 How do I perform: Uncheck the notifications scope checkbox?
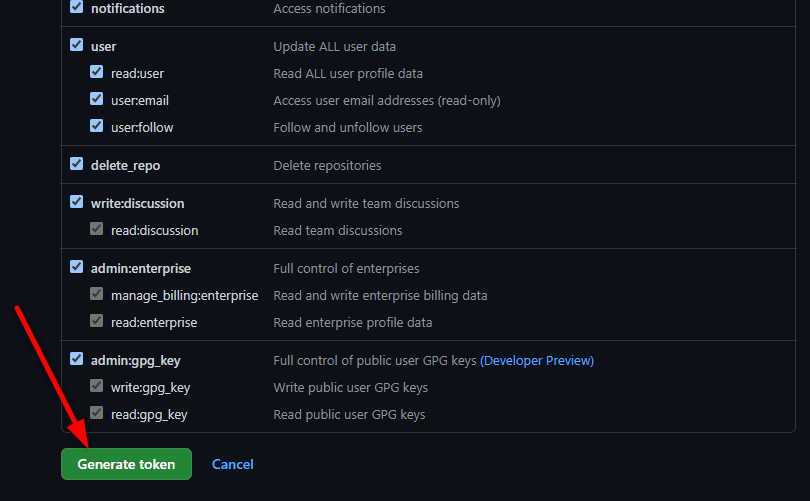click(x=77, y=7)
